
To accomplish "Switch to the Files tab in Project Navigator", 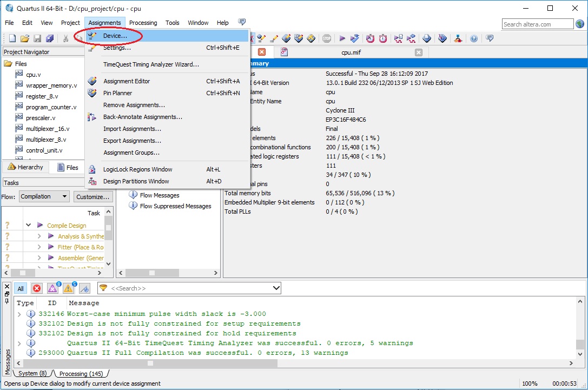I will tap(68, 167).
